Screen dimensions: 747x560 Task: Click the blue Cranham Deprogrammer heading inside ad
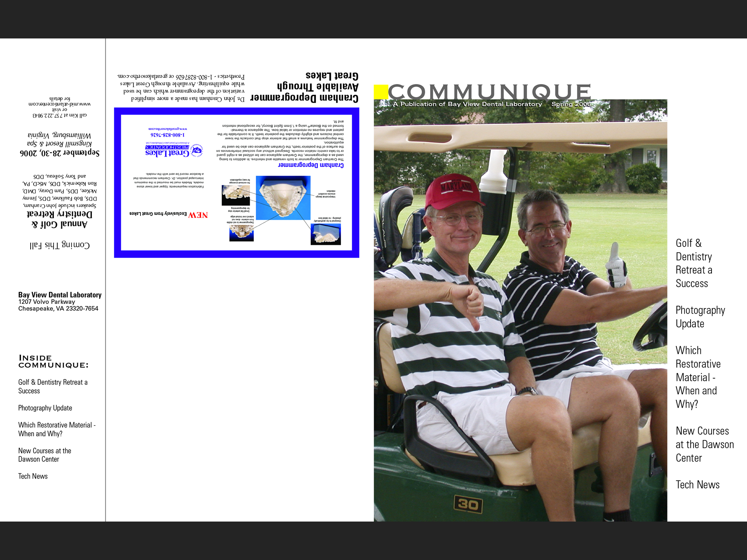point(311,165)
